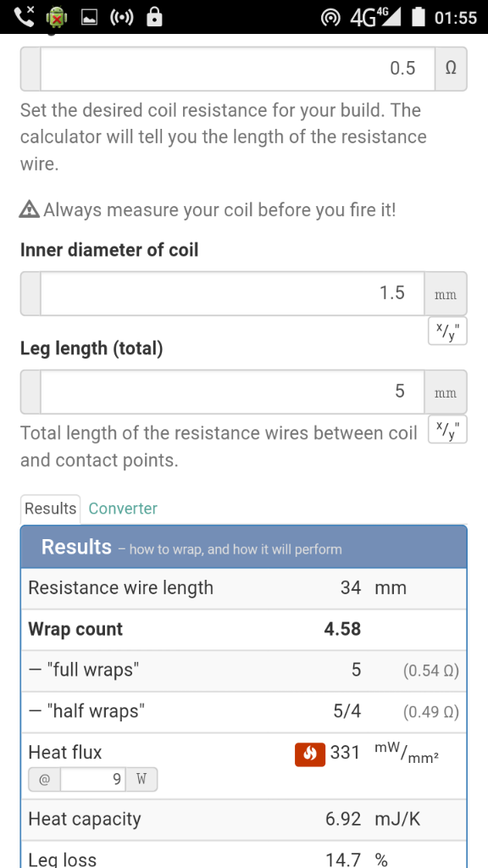
Task: Click the mm unit of inner diameter
Action: tap(446, 293)
